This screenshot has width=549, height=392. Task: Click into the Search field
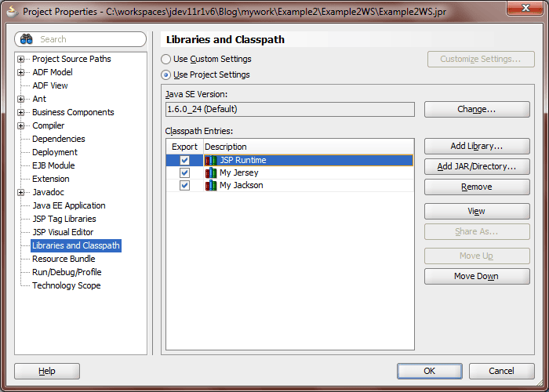pos(81,39)
